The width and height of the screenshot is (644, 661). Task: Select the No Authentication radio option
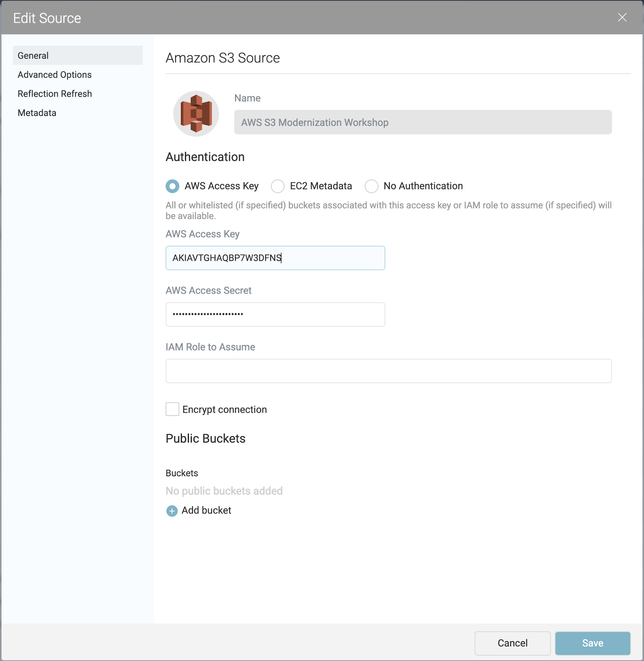(371, 186)
